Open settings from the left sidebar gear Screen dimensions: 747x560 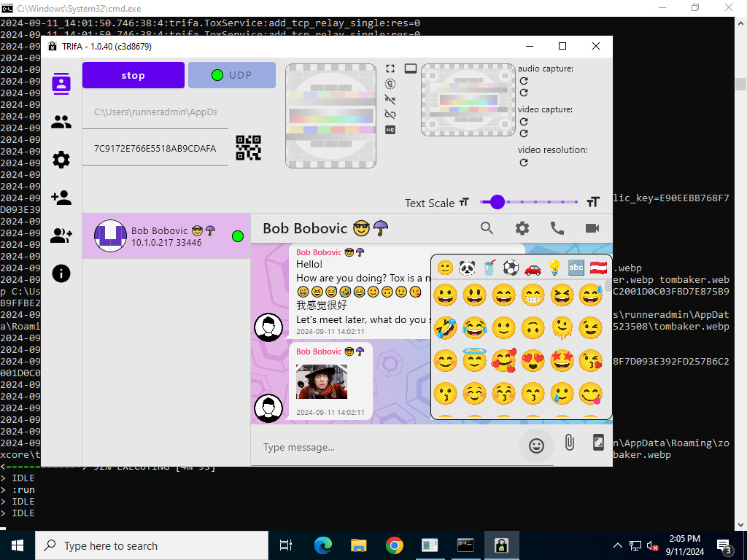tap(61, 160)
